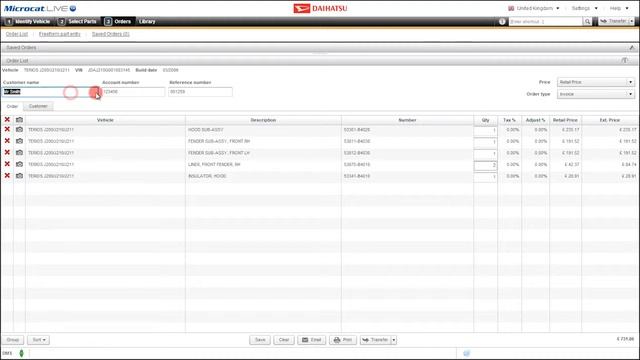Edit quantity for HOOD SUB-ASSY row

click(x=485, y=130)
